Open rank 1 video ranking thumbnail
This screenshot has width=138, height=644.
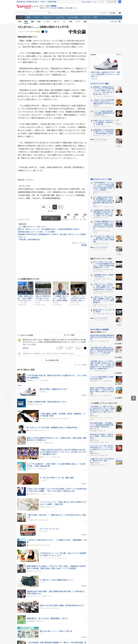point(119,264)
